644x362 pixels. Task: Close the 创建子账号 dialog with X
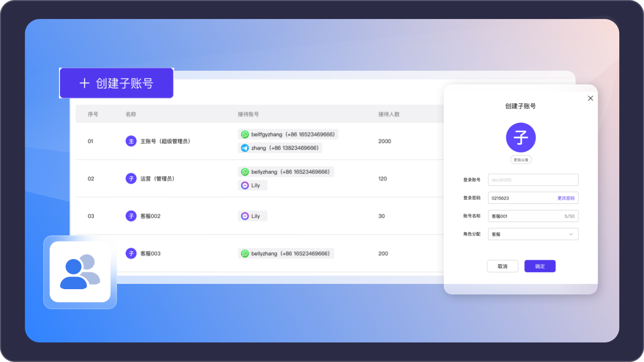590,98
